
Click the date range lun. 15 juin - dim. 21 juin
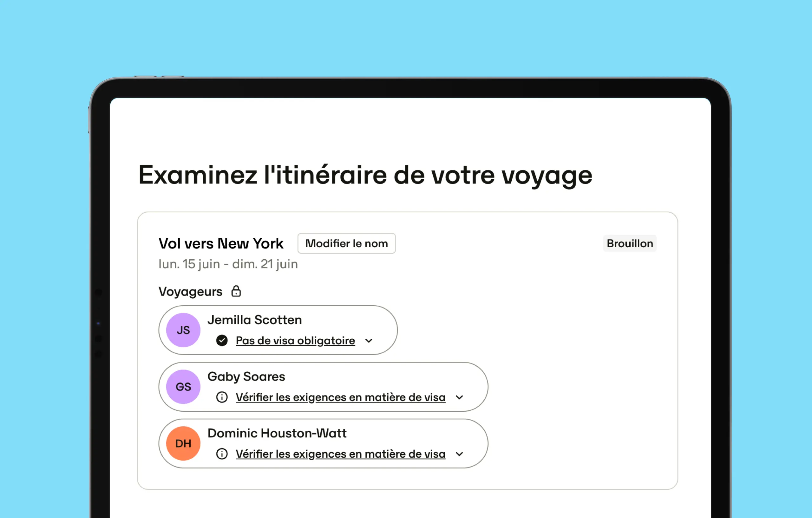tap(228, 264)
